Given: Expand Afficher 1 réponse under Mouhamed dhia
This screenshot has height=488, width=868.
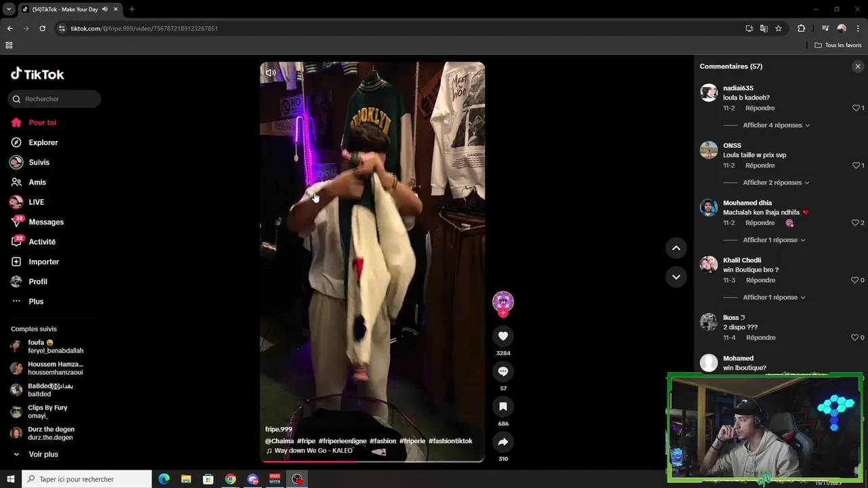Looking at the screenshot, I should [774, 240].
